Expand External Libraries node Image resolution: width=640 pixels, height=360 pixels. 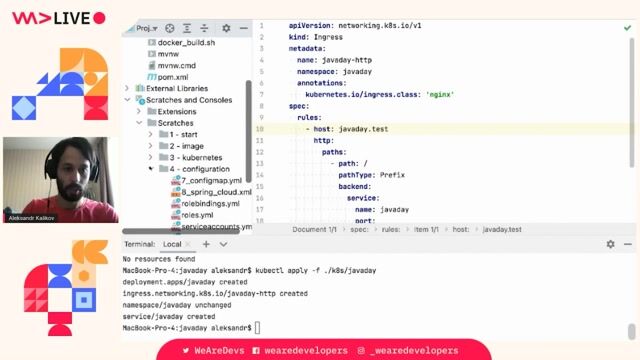tap(127, 88)
